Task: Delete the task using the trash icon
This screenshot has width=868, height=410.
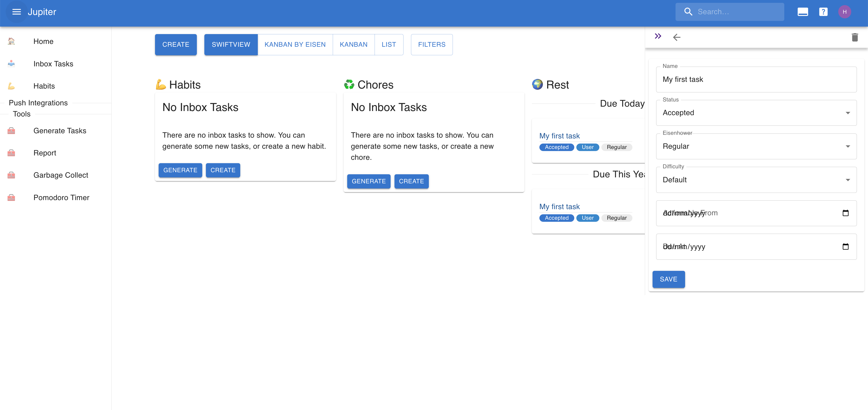Action: 855,37
